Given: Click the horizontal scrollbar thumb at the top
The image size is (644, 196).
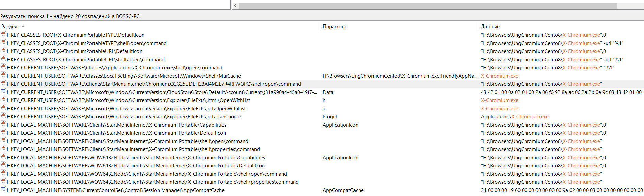Looking at the screenshot, I should [428, 5].
